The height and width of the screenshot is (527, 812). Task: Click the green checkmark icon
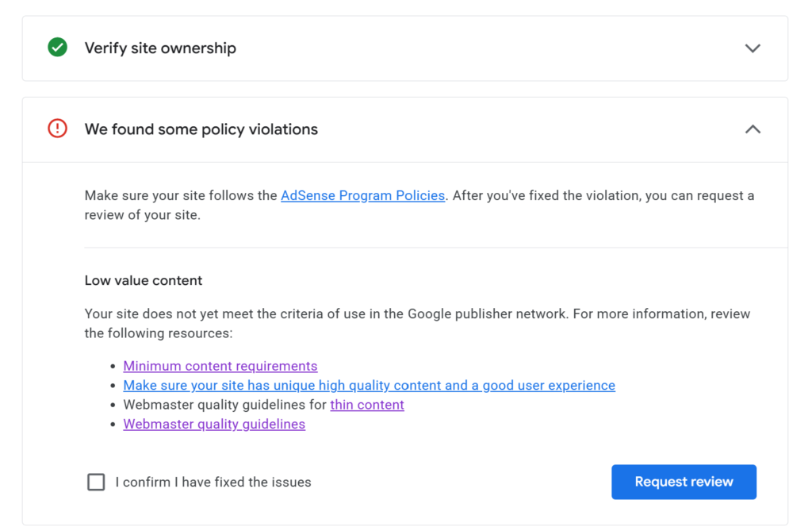coord(57,48)
